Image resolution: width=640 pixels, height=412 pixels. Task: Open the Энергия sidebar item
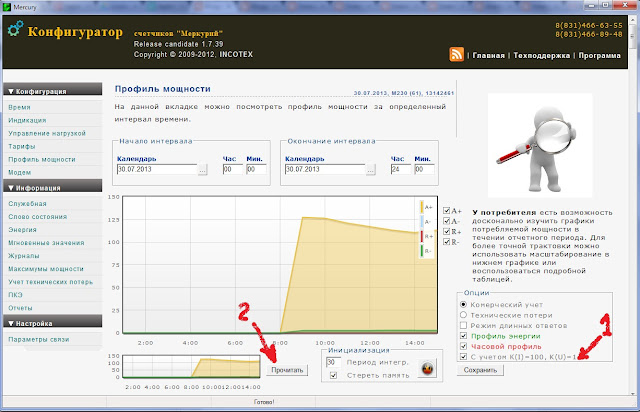click(x=22, y=230)
